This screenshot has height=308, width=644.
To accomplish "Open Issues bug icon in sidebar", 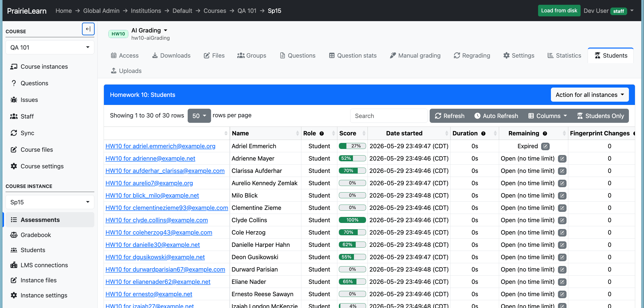I will coord(14,100).
